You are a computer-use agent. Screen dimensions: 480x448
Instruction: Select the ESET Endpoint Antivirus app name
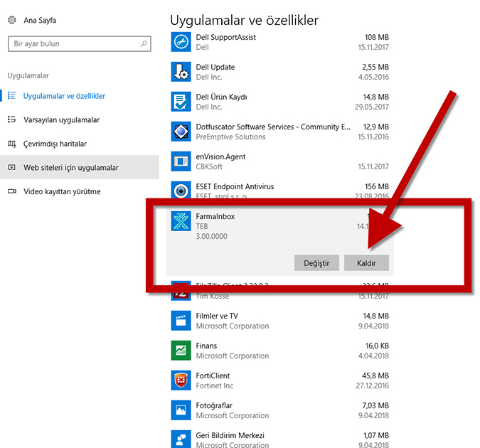tap(235, 186)
